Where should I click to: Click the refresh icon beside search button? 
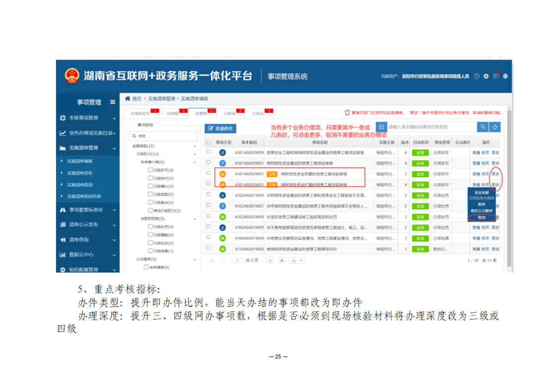coord(495,127)
